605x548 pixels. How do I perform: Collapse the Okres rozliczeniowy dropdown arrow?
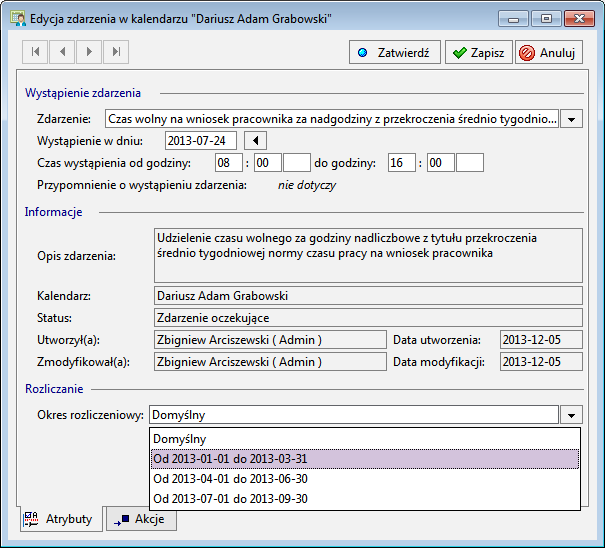[x=570, y=415]
